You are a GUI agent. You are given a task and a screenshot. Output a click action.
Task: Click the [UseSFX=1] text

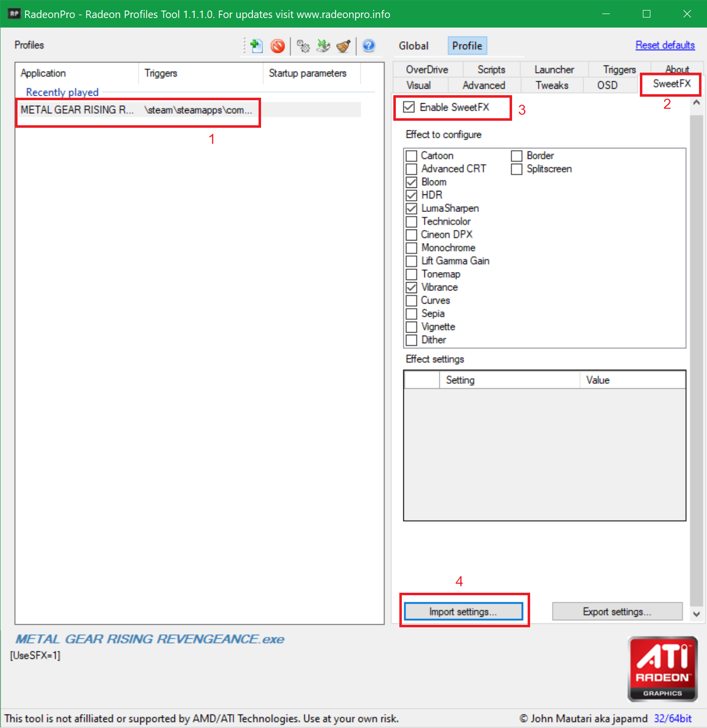tap(35, 655)
